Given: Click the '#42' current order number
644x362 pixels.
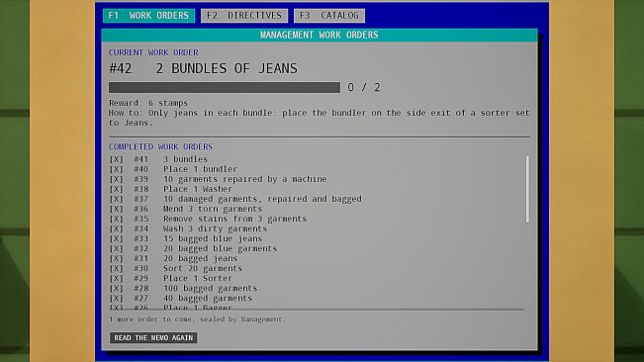Looking at the screenshot, I should 121,68.
